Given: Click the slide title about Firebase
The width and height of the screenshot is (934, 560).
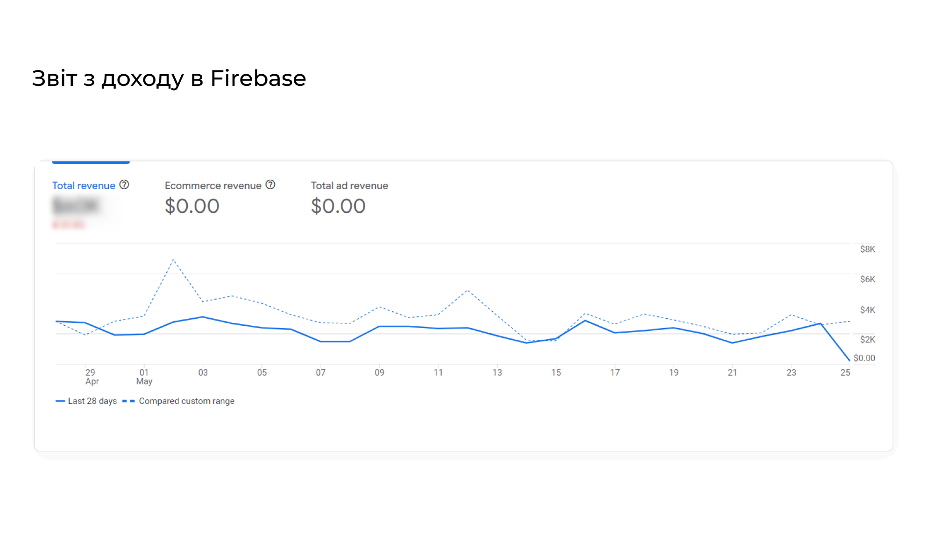Looking at the screenshot, I should pyautogui.click(x=169, y=78).
